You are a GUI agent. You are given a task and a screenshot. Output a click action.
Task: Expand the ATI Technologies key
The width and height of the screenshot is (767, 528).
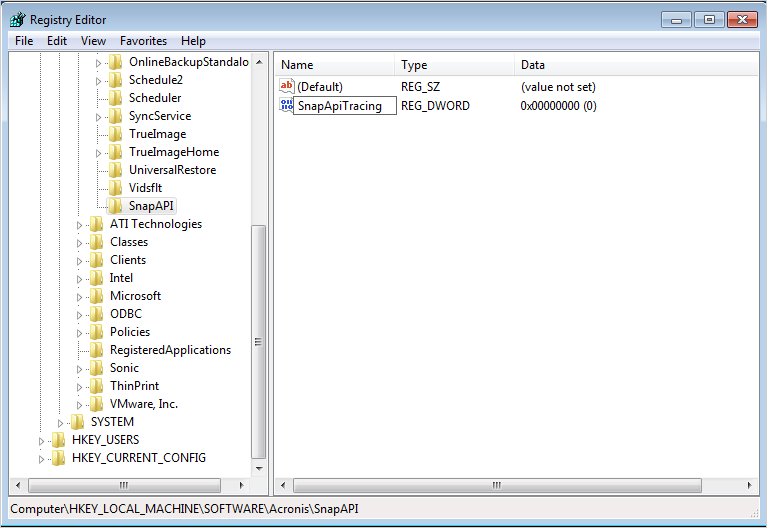pyautogui.click(x=79, y=225)
